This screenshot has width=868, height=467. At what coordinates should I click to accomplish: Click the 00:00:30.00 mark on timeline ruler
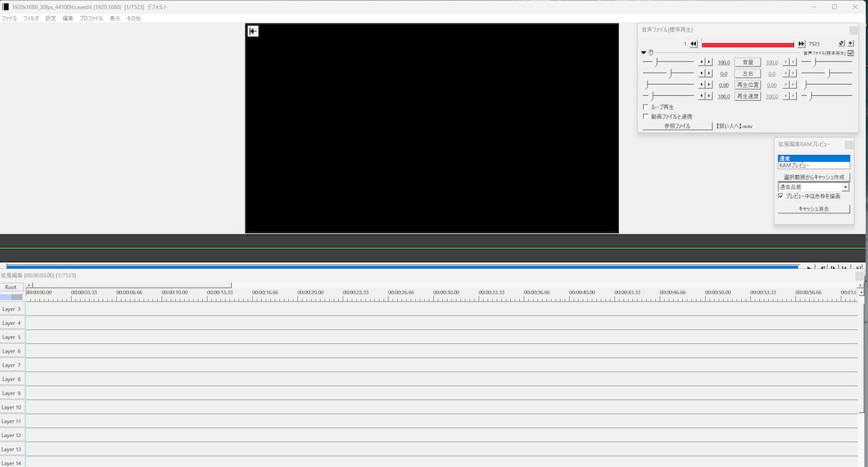coord(446,292)
